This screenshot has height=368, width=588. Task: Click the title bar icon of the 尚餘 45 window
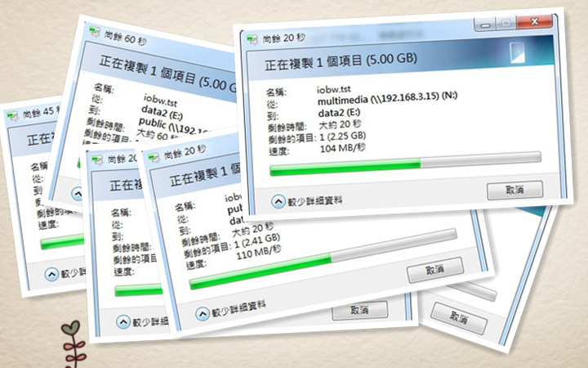(12, 115)
